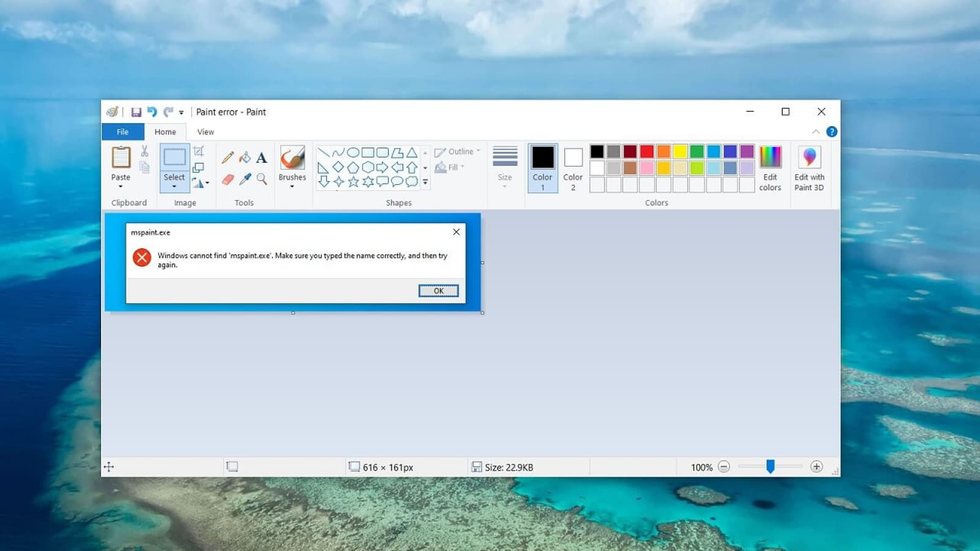Select the Triangle shape
Screen dimensions: 980x551
point(412,152)
